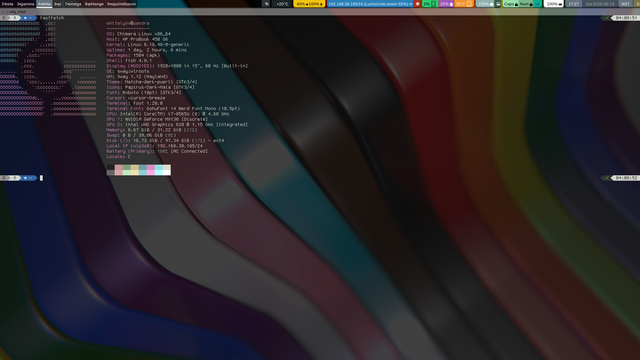Click the xdg_shell window title bar
Image resolution: width=640 pixels, height=360 pixels.
[x=320, y=12]
